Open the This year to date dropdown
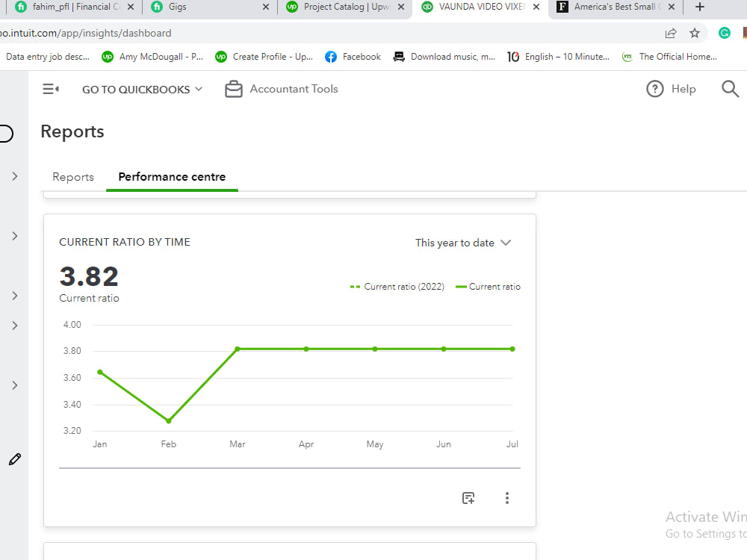Screen dimensions: 747x560 (x=462, y=243)
